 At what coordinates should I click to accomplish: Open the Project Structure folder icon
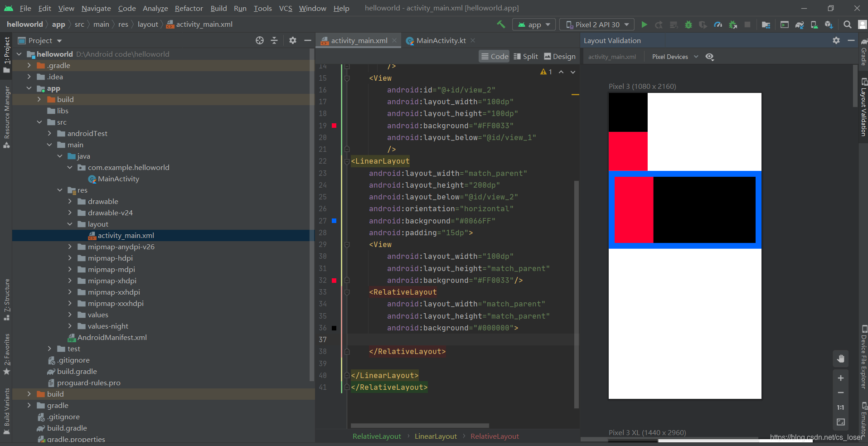(x=766, y=24)
